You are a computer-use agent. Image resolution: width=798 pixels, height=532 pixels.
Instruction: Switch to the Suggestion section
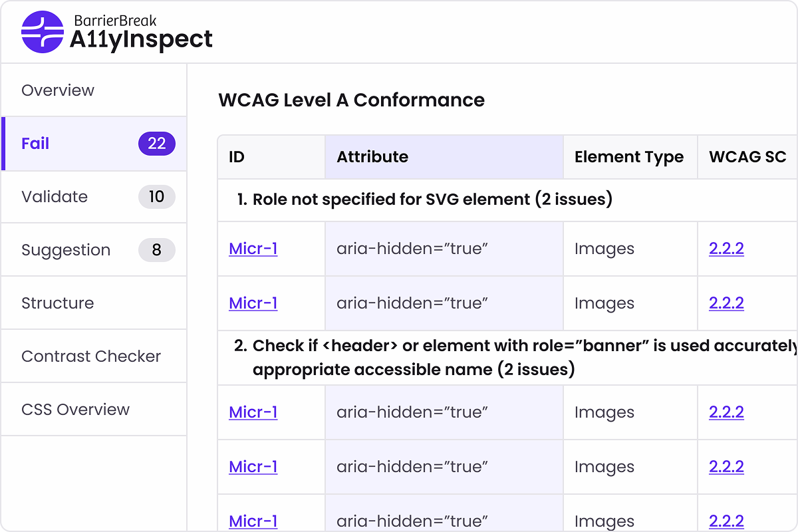coord(66,250)
